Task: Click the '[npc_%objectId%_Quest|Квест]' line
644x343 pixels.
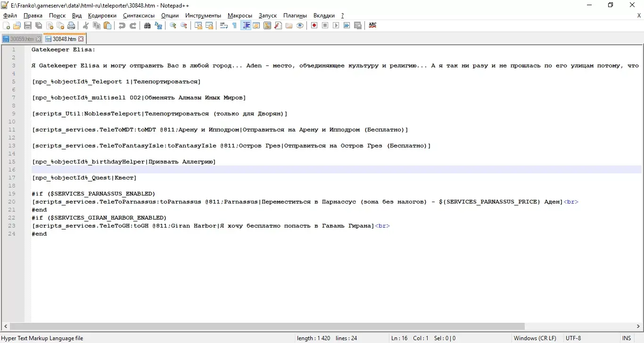Action: (x=84, y=178)
